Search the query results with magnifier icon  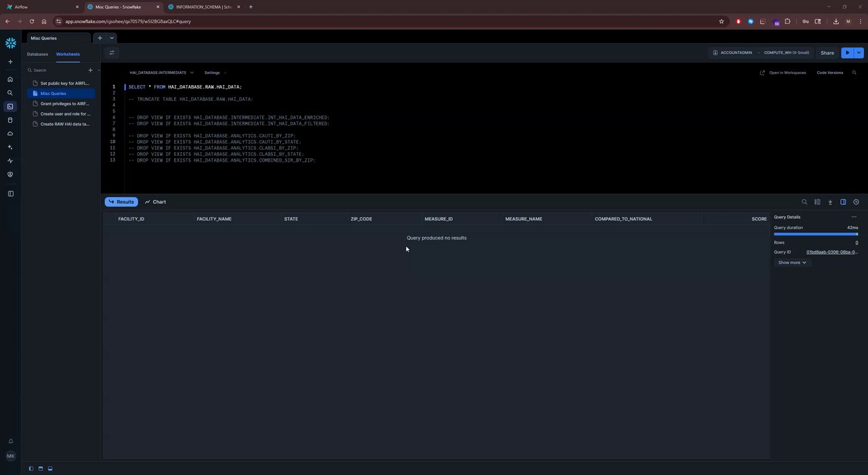tap(804, 202)
